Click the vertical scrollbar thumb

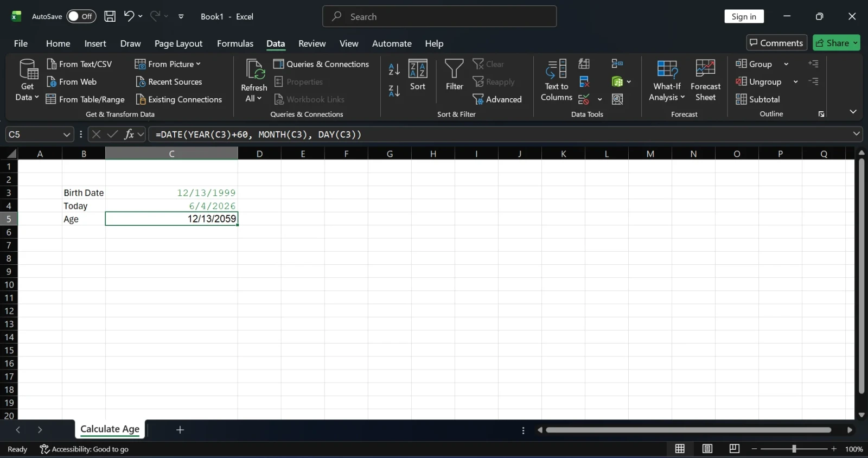861,276
